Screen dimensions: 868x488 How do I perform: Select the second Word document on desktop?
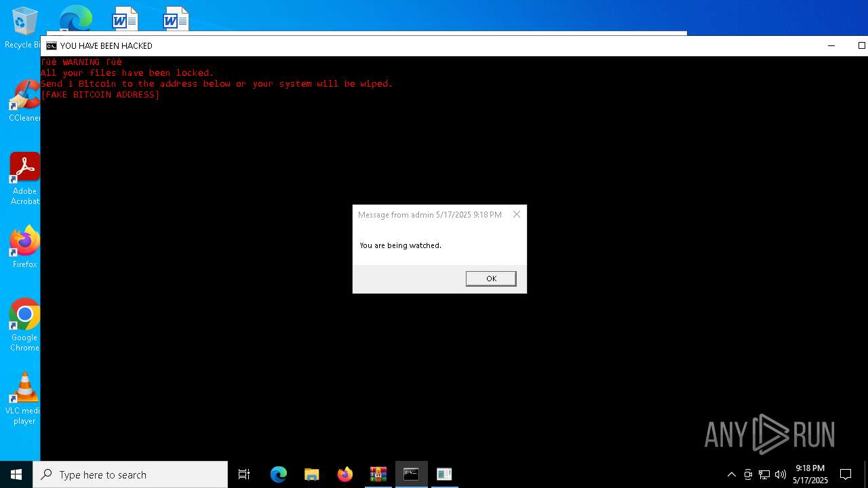[x=176, y=18]
